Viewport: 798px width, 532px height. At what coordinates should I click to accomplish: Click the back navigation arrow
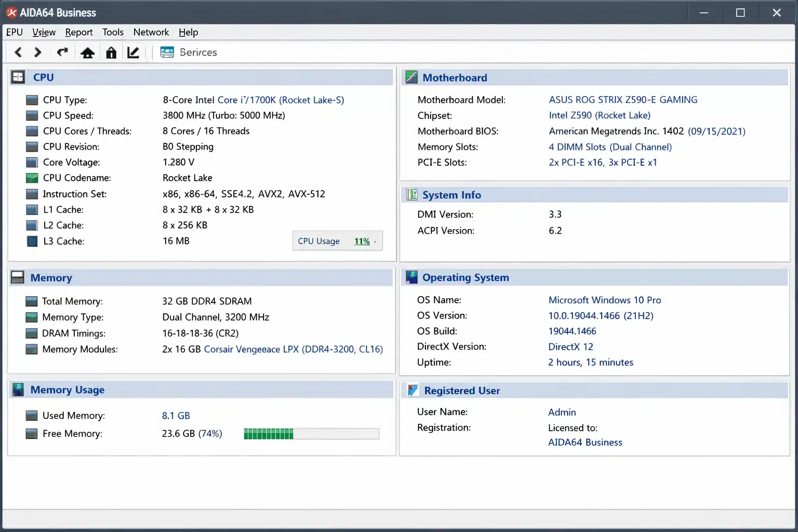[x=18, y=52]
